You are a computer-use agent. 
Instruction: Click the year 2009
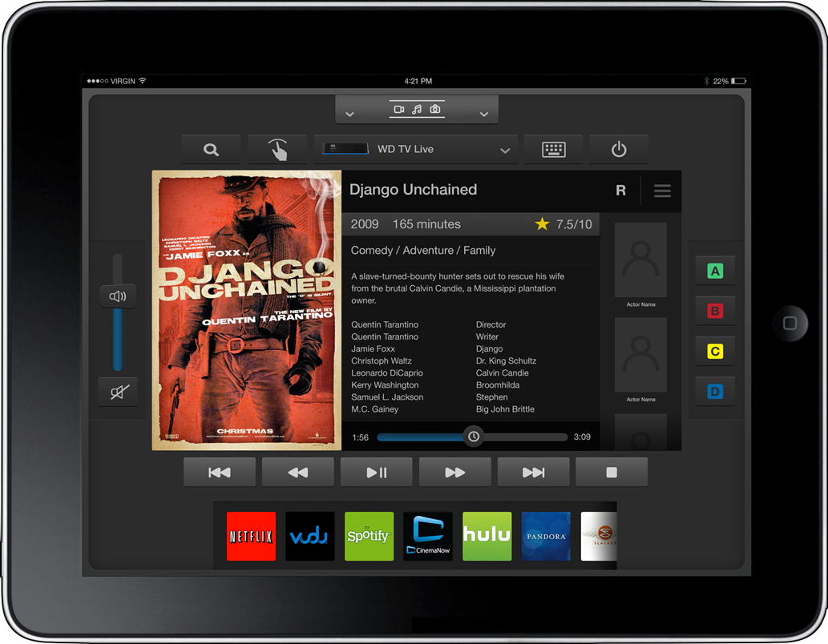pyautogui.click(x=365, y=224)
